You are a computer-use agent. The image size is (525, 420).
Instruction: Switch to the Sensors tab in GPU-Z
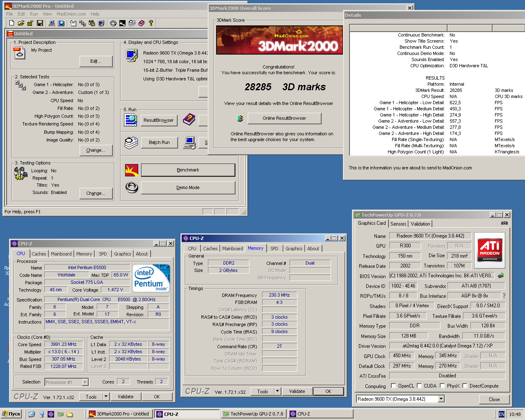(398, 224)
